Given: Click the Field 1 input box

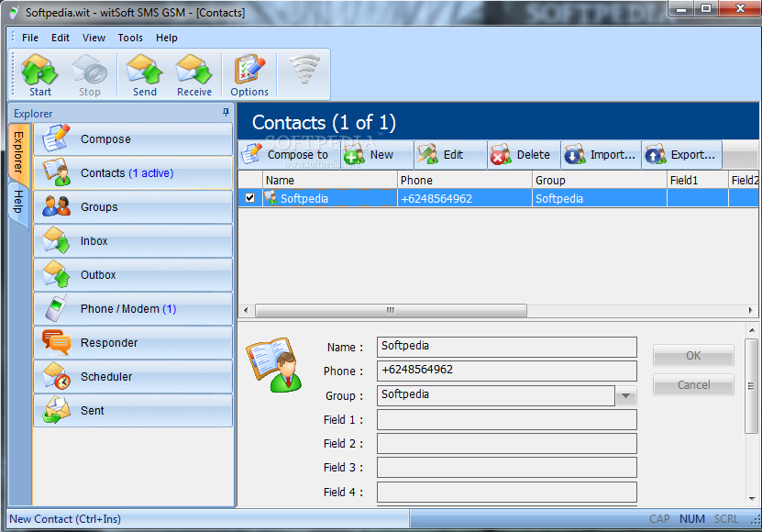Looking at the screenshot, I should [506, 420].
